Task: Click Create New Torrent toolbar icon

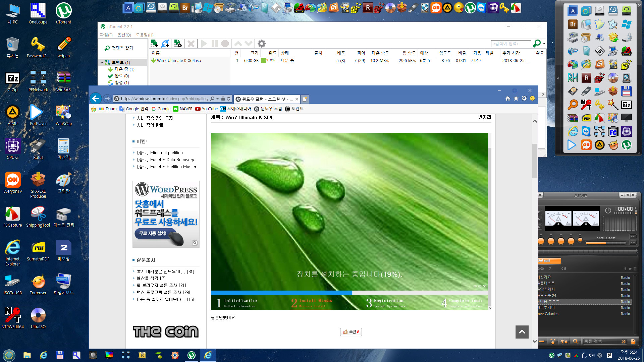Action: click(x=178, y=44)
